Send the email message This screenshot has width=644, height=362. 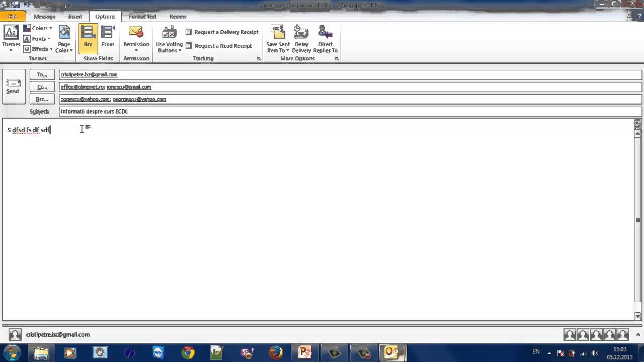click(13, 86)
